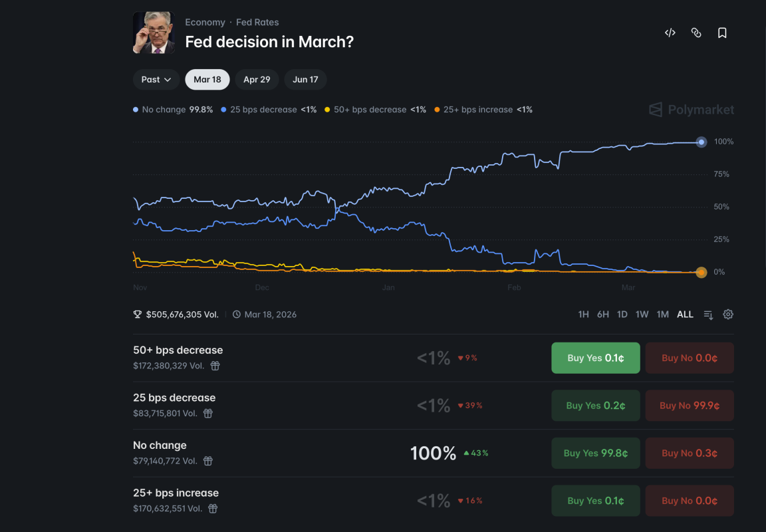Screen dimensions: 766x532
Task: Select the ALL time range
Action: [685, 315]
